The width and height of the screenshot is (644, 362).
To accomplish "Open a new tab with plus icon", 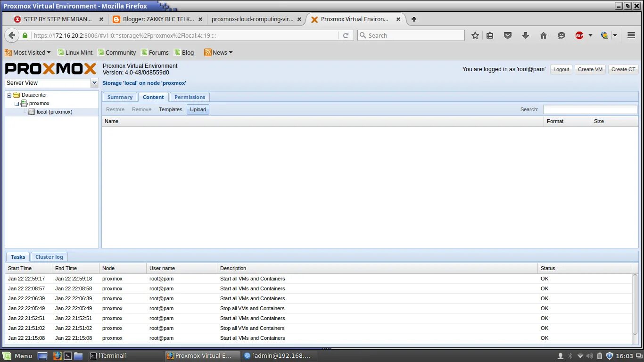I will tap(414, 19).
